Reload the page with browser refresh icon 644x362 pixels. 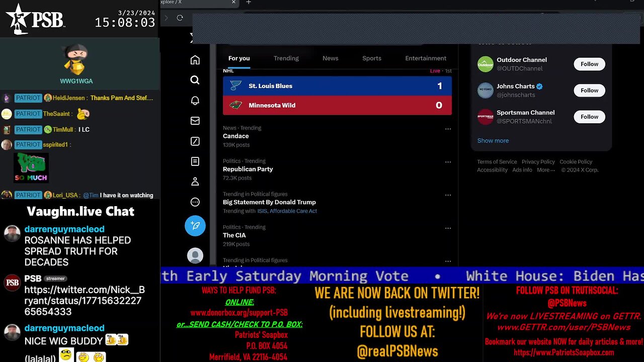[x=180, y=18]
